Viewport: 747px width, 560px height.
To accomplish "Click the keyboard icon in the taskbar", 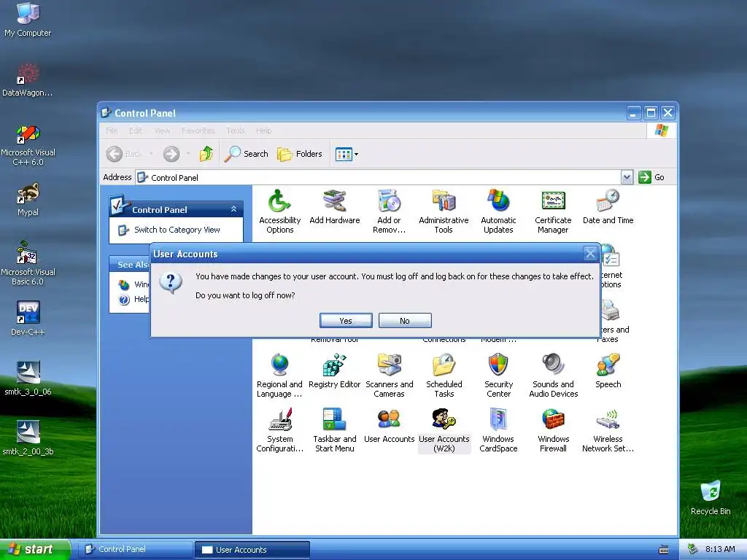I will 664,550.
